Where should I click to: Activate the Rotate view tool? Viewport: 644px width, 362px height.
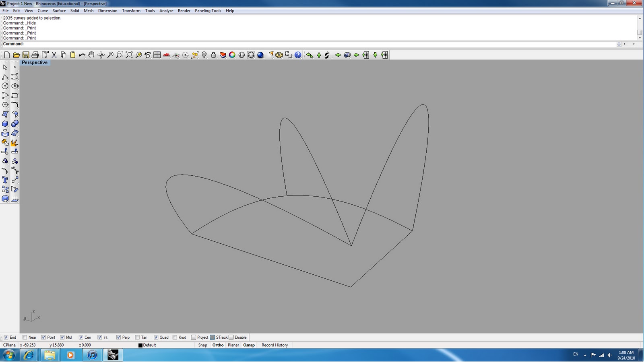click(100, 55)
